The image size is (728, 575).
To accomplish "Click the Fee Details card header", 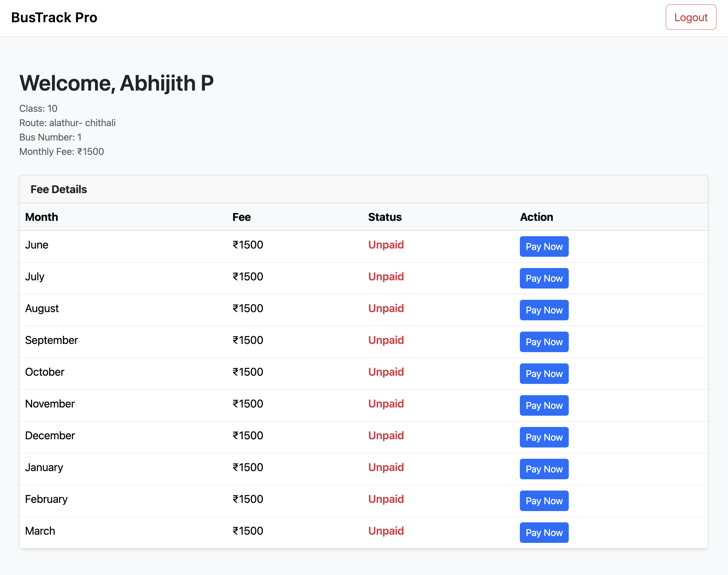I will (59, 189).
